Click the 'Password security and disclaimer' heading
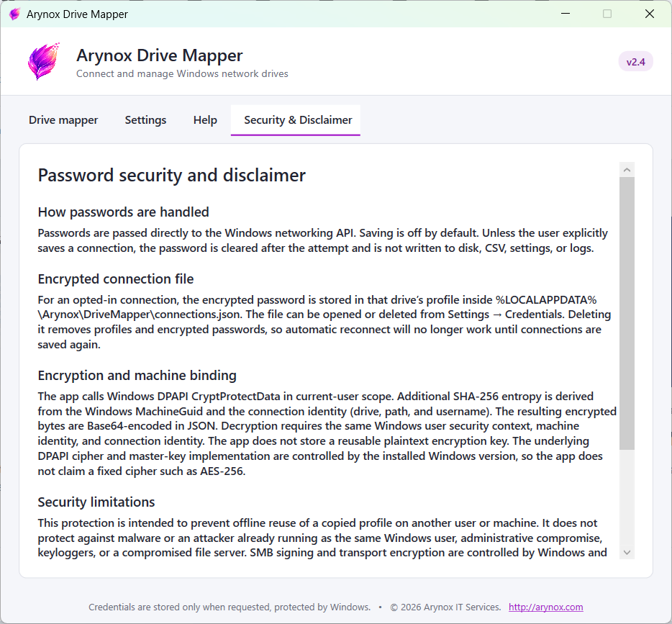The image size is (672, 624). [x=171, y=176]
